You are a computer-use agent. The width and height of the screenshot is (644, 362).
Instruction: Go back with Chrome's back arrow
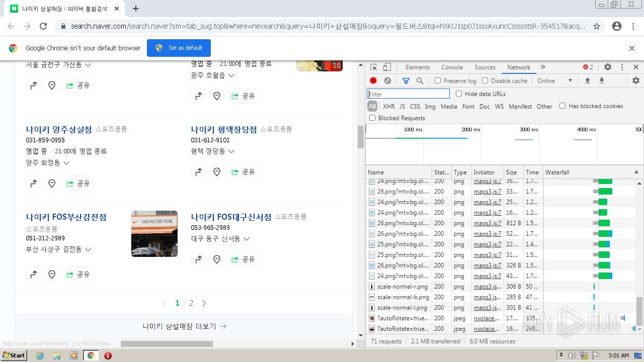[11, 26]
